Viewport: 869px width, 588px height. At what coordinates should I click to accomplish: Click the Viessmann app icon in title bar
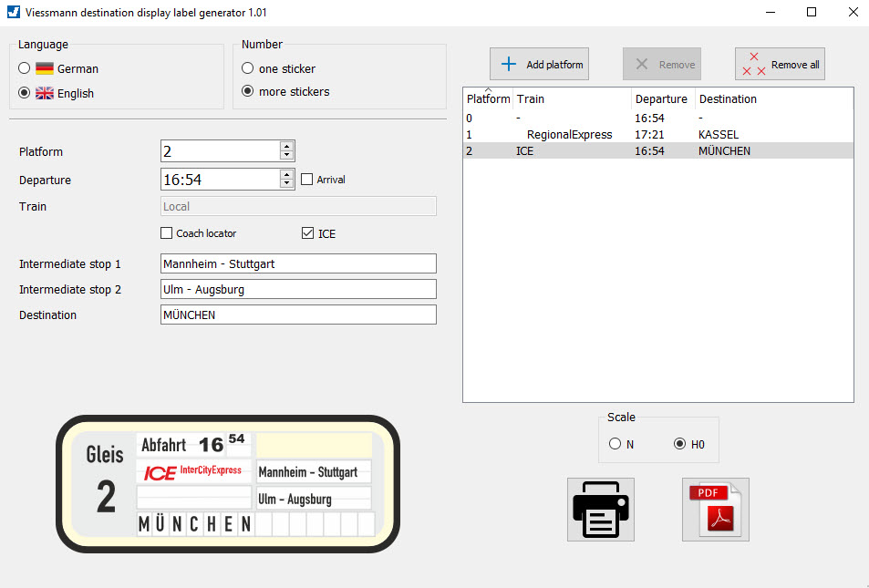14,12
